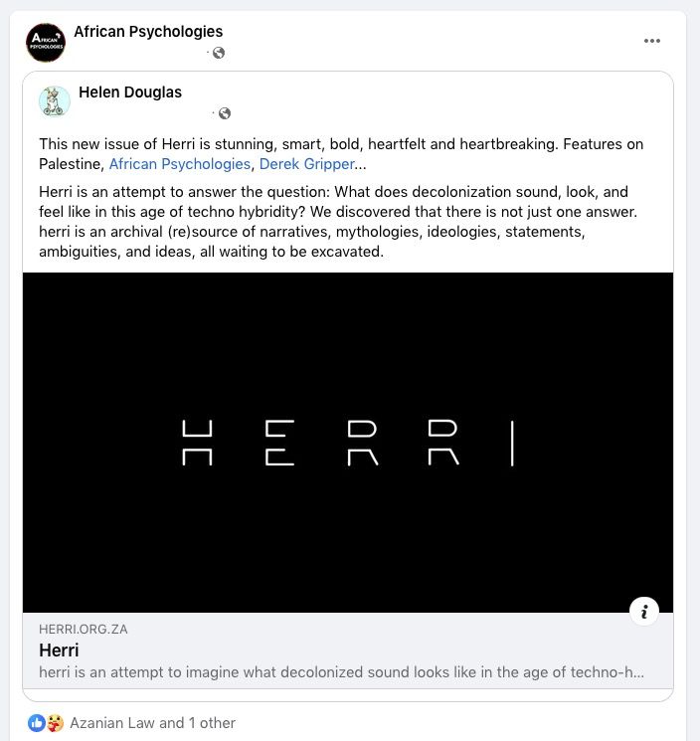Screen dimensions: 700x741
Task: Show who reacted: Azanian Law and 1 other
Action: point(152,723)
